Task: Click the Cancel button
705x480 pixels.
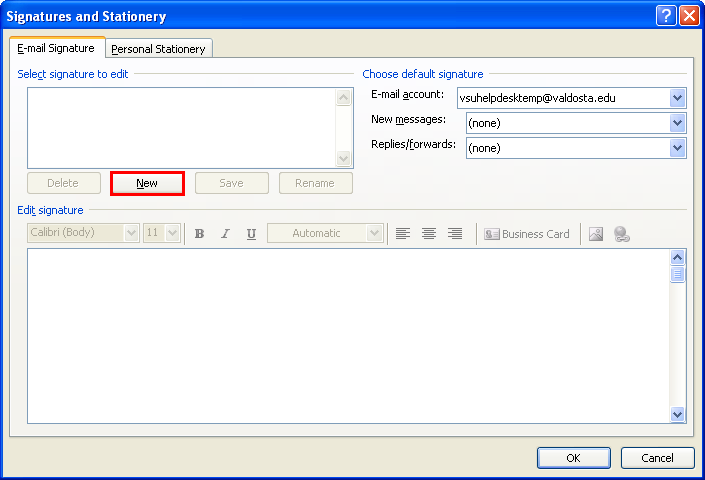Action: [x=657, y=458]
